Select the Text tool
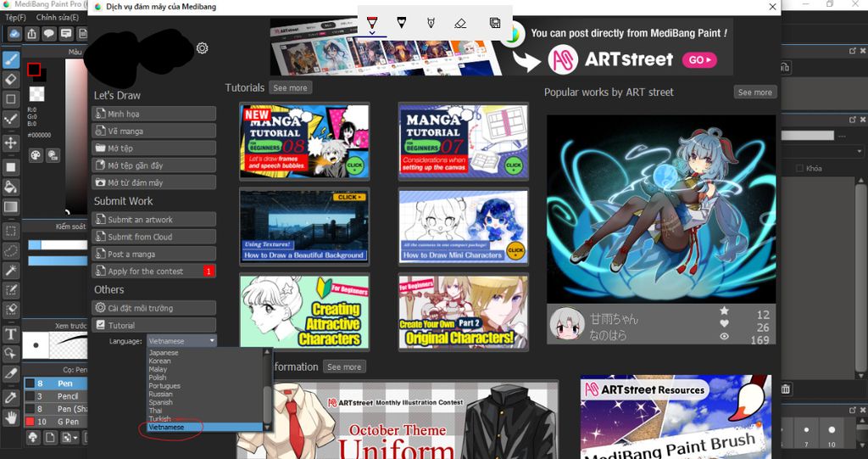Viewport: 868px width, 459px height. [11, 333]
